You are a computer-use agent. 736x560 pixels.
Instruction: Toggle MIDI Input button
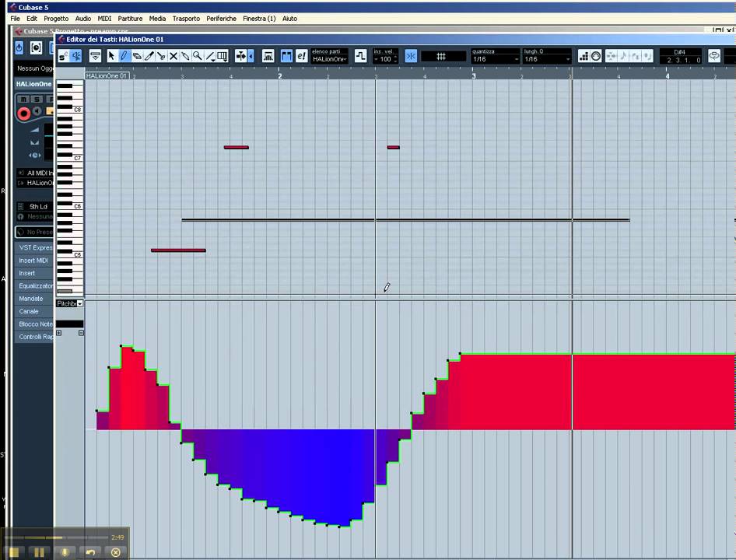pyautogui.click(x=596, y=56)
